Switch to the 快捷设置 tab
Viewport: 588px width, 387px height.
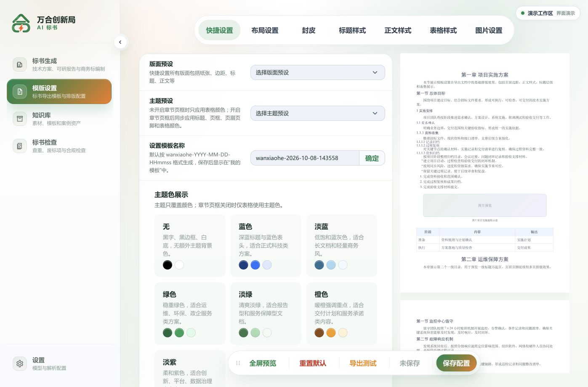coord(219,30)
